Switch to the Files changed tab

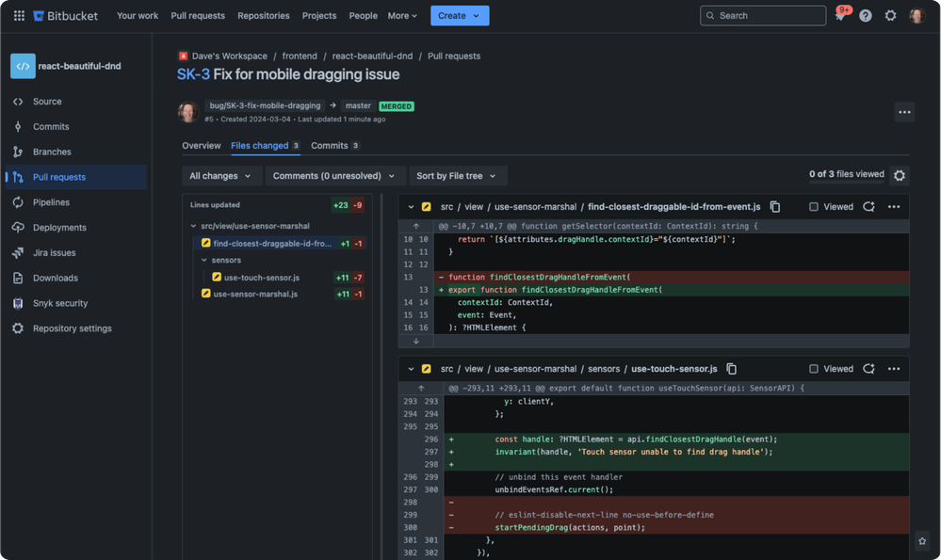point(266,145)
